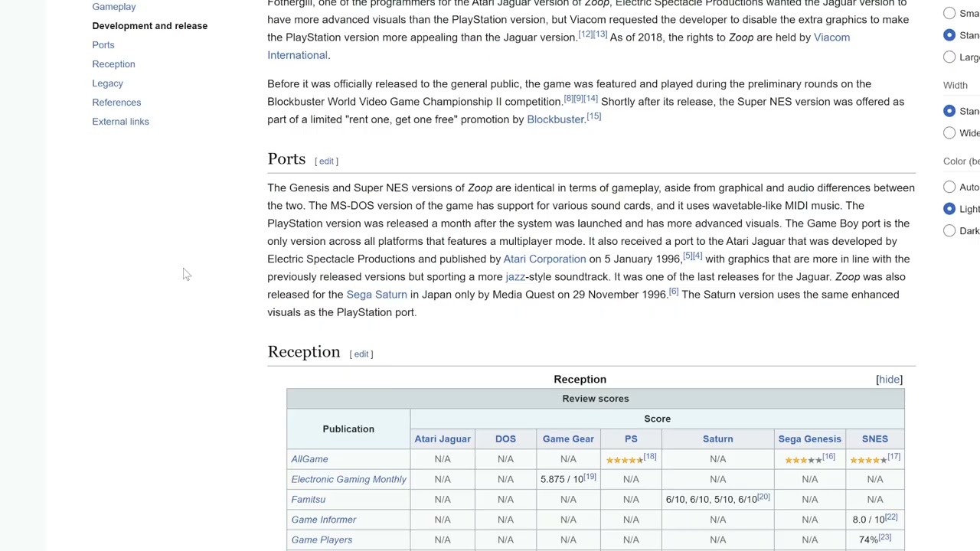Screen dimensions: 980x551
Task: Jump to Gameplay in the contents sidebar
Action: pyautogui.click(x=113, y=6)
